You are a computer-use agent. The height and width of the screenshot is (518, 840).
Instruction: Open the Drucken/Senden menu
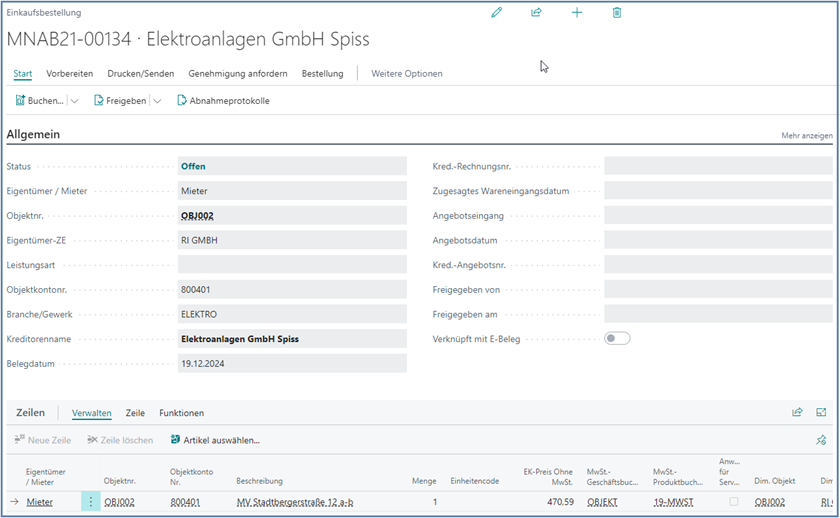pos(140,74)
